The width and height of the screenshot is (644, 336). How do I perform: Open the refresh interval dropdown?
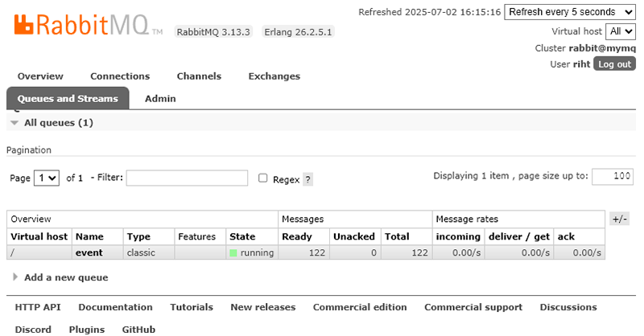(x=570, y=12)
